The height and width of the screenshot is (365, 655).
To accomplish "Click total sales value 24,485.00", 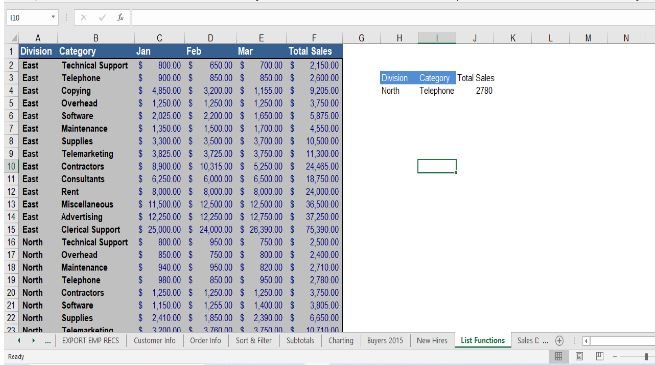I will tap(315, 167).
